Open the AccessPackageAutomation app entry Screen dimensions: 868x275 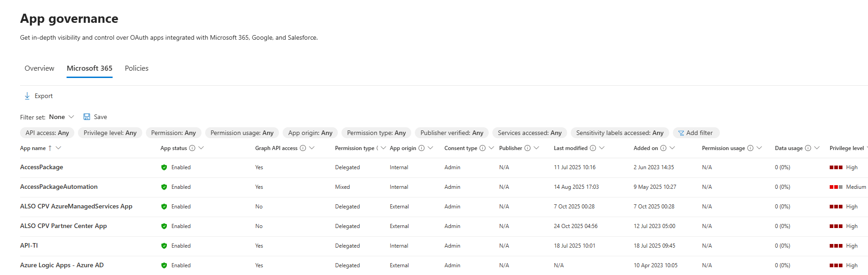tap(59, 187)
